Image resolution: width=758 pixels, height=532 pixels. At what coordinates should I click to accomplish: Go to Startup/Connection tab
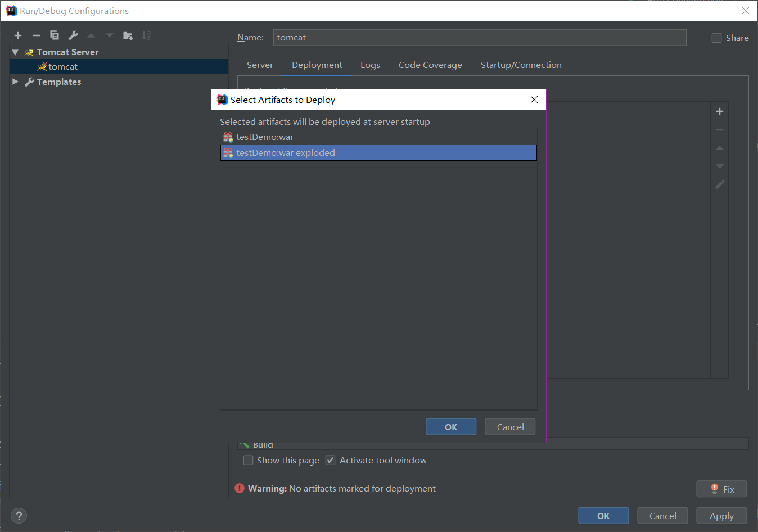pyautogui.click(x=521, y=65)
